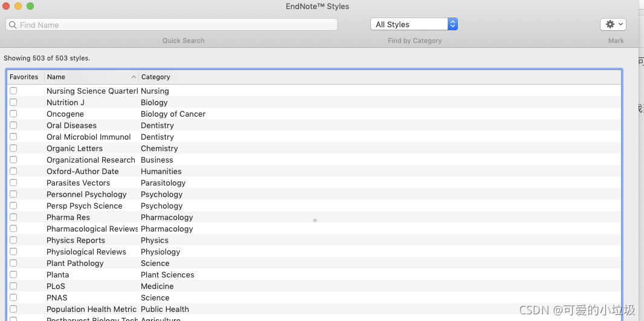Tick the Pharma Res checkbox

(x=13, y=218)
